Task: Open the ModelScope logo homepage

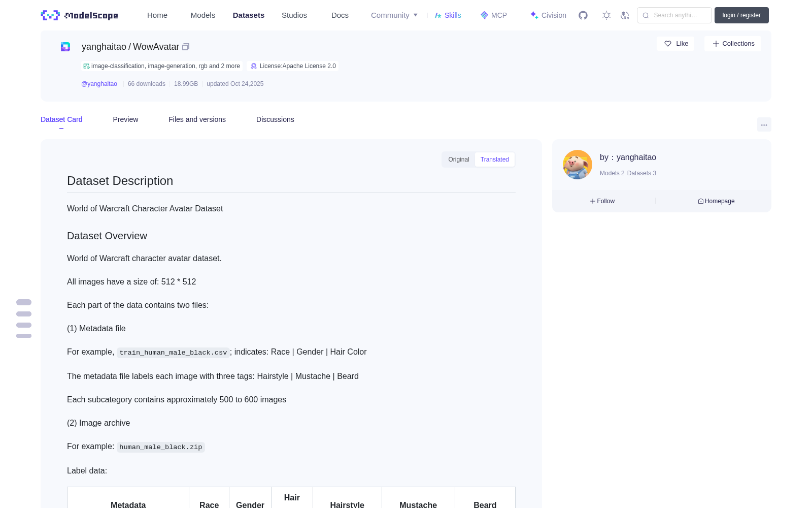Action: pos(79,15)
